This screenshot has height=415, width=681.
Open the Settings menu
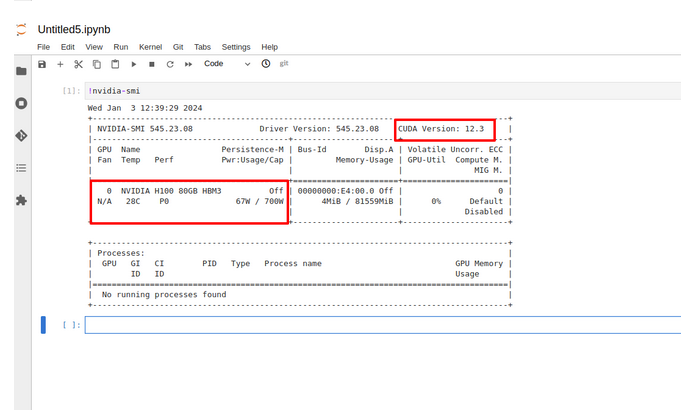pyautogui.click(x=236, y=47)
